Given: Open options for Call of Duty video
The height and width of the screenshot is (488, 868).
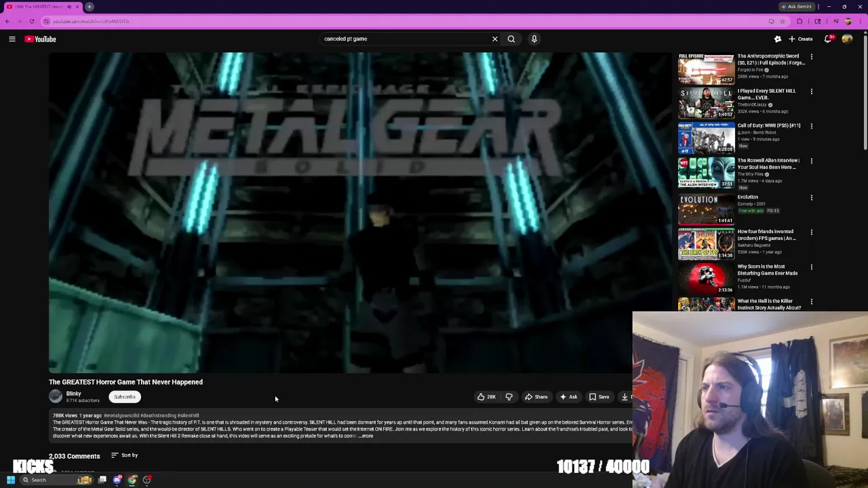Looking at the screenshot, I should point(812,127).
